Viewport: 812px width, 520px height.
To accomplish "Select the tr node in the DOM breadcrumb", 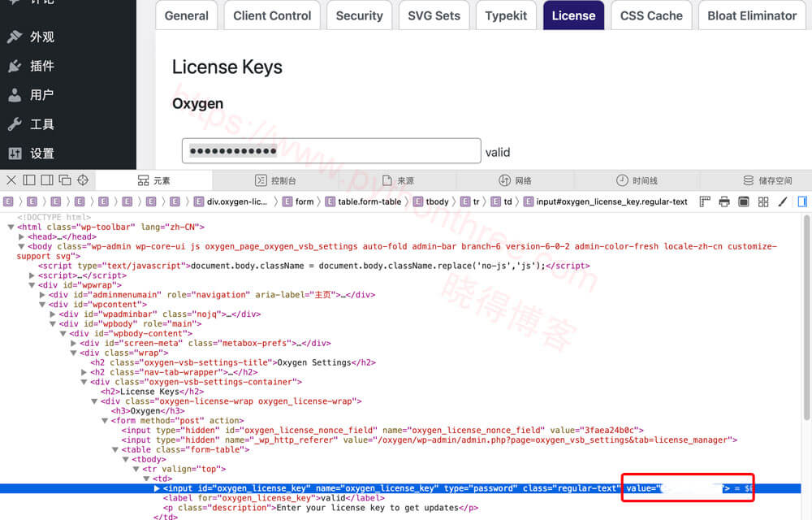I will (470, 201).
